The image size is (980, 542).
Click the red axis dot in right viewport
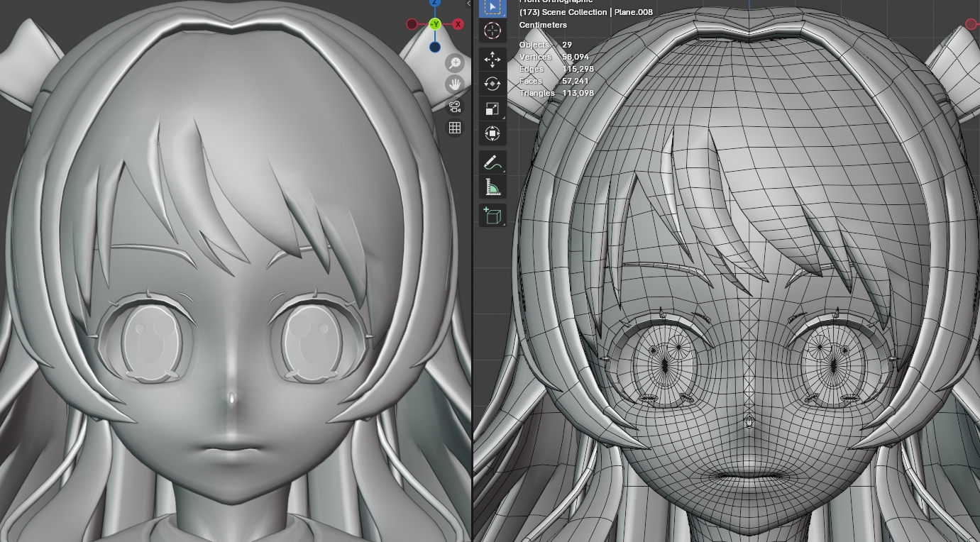click(971, 25)
